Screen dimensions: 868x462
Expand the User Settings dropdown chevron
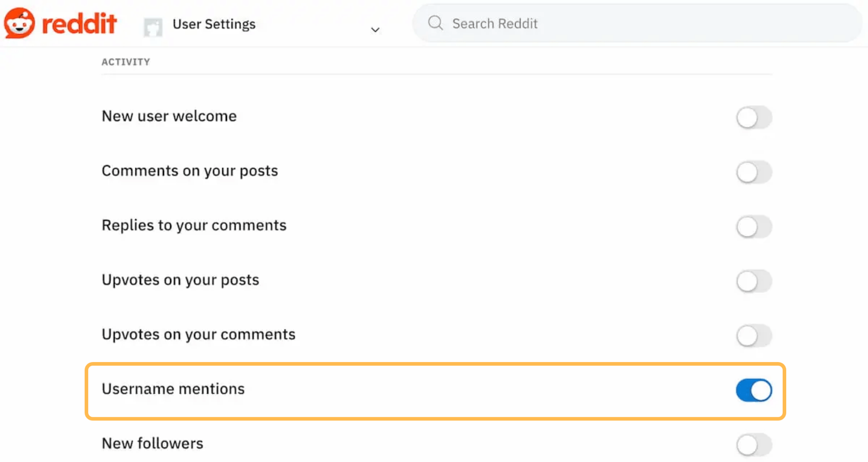point(375,30)
